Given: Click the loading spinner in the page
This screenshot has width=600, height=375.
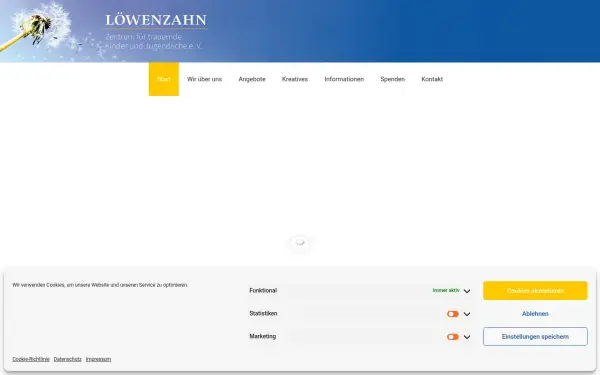Looking at the screenshot, I should coord(300,242).
